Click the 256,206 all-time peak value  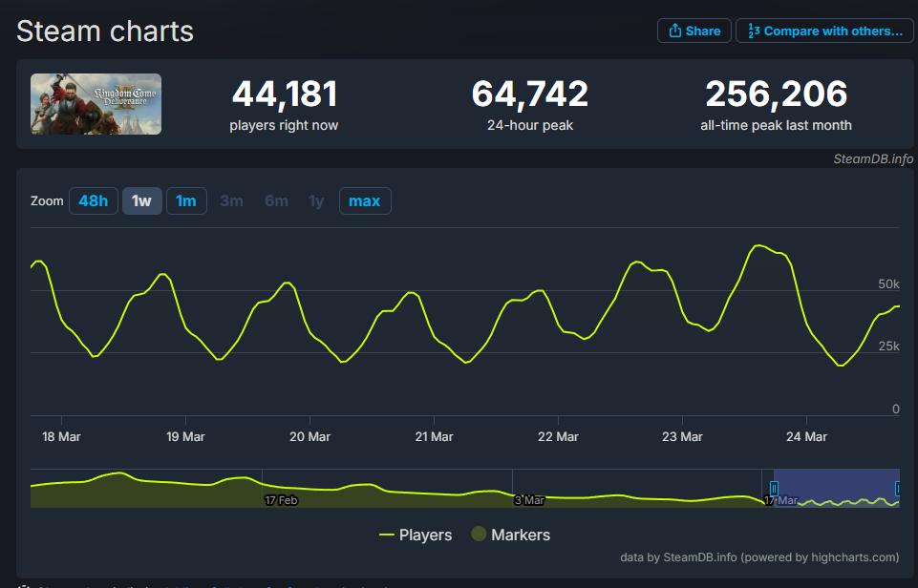777,94
